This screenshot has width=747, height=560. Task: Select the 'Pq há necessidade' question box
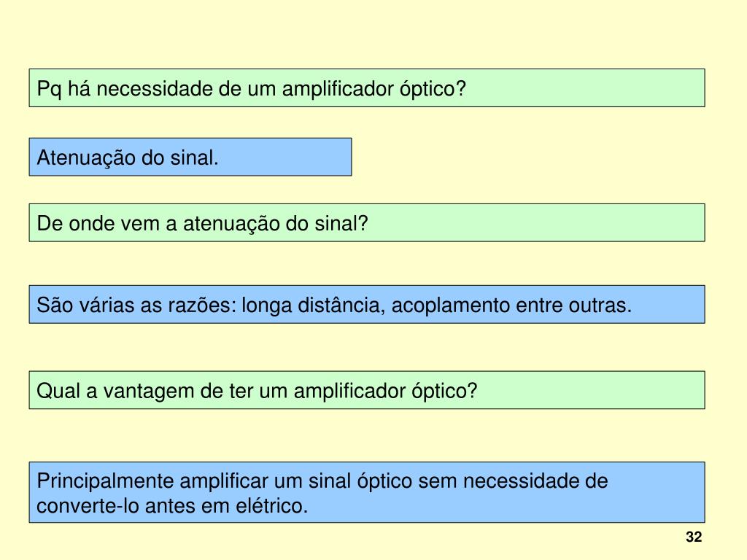(x=367, y=88)
